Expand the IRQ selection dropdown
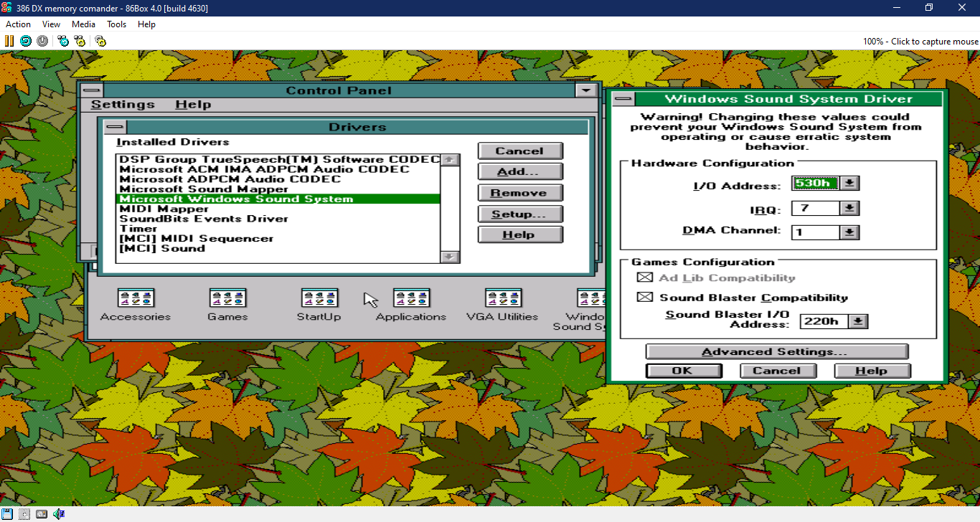Image resolution: width=980 pixels, height=522 pixels. click(851, 207)
